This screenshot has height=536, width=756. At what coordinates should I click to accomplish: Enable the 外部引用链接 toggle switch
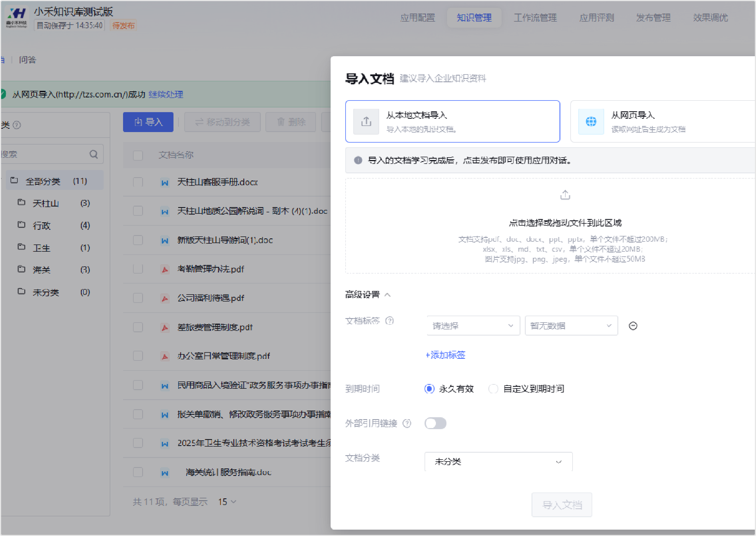pos(435,423)
